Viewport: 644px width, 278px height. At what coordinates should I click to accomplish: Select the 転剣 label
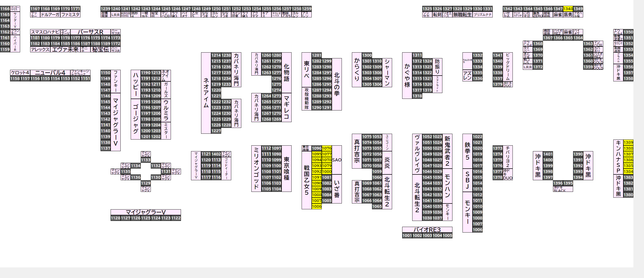tap(437, 15)
